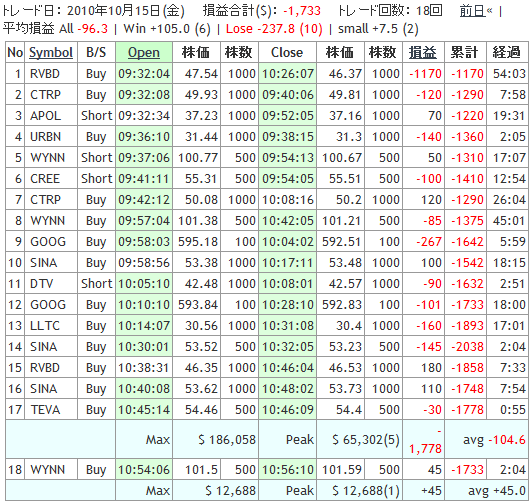Click elapsed time 54:03

[x=509, y=74]
